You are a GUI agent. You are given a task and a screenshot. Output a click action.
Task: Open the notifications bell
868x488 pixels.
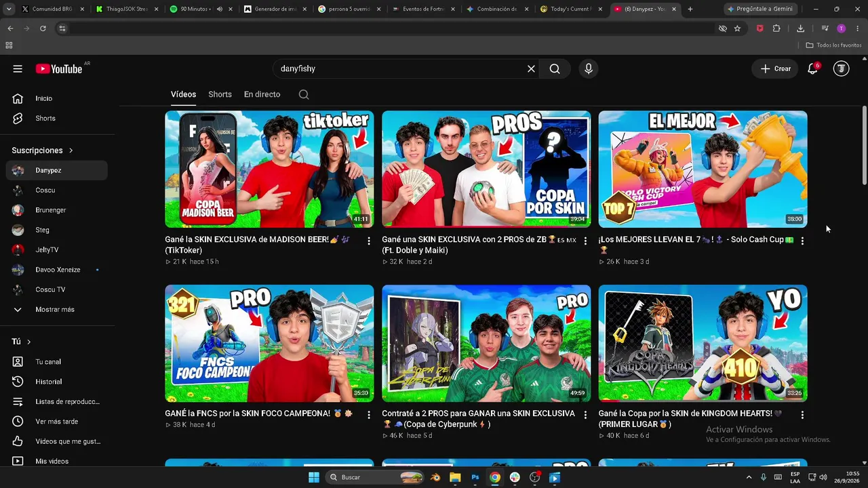[812, 68]
